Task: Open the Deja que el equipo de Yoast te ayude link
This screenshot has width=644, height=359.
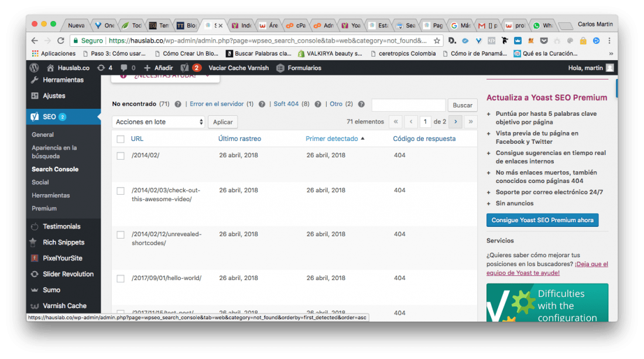Action: pyautogui.click(x=547, y=268)
